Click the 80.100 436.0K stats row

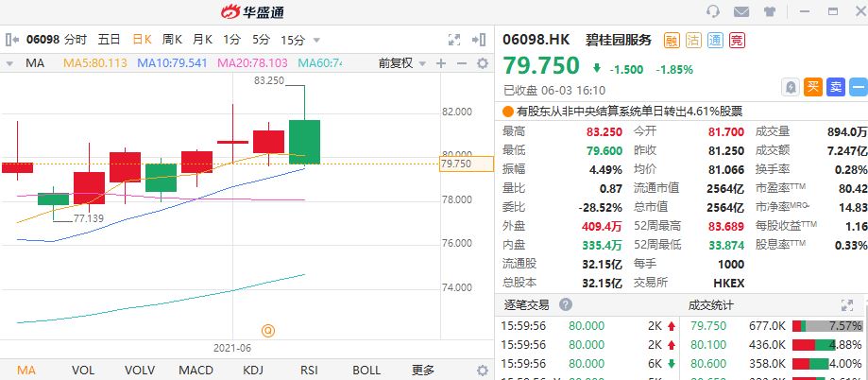click(775, 344)
